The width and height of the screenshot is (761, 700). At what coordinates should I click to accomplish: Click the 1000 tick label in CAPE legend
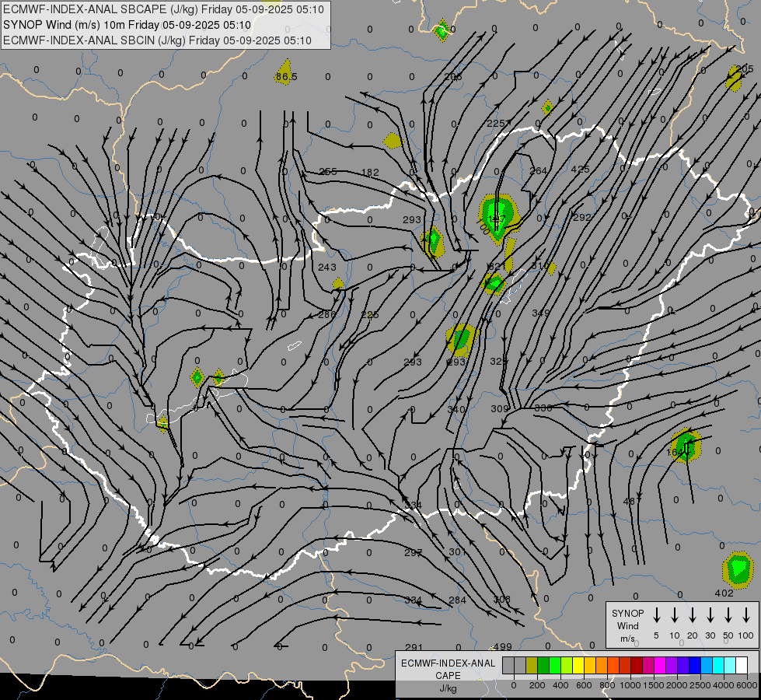click(x=630, y=685)
